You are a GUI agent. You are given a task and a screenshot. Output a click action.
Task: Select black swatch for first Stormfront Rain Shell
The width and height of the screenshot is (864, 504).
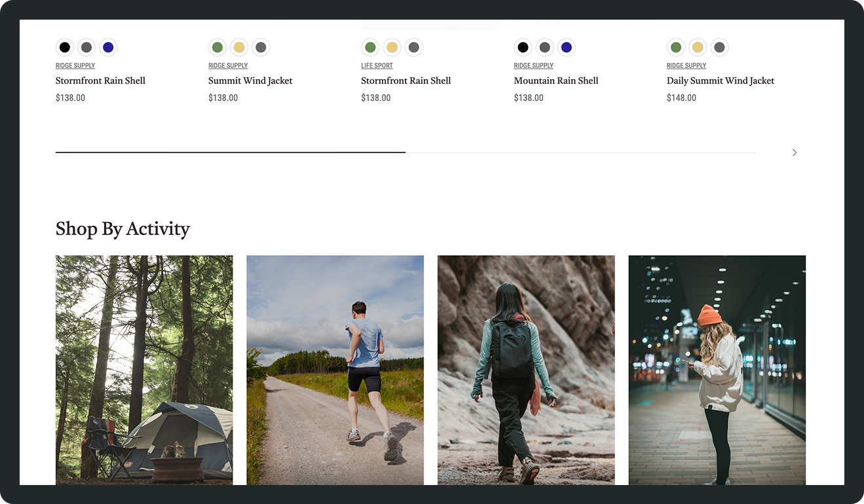tap(64, 48)
